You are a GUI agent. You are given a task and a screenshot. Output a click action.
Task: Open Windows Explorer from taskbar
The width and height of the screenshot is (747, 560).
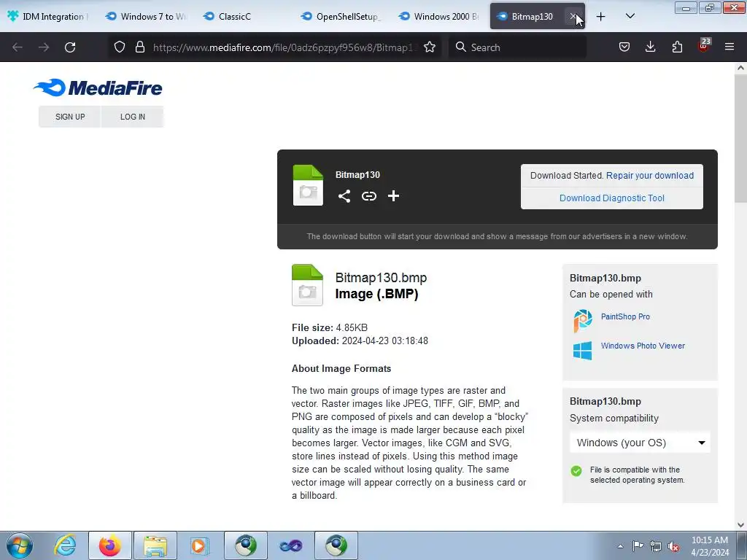[x=155, y=545]
